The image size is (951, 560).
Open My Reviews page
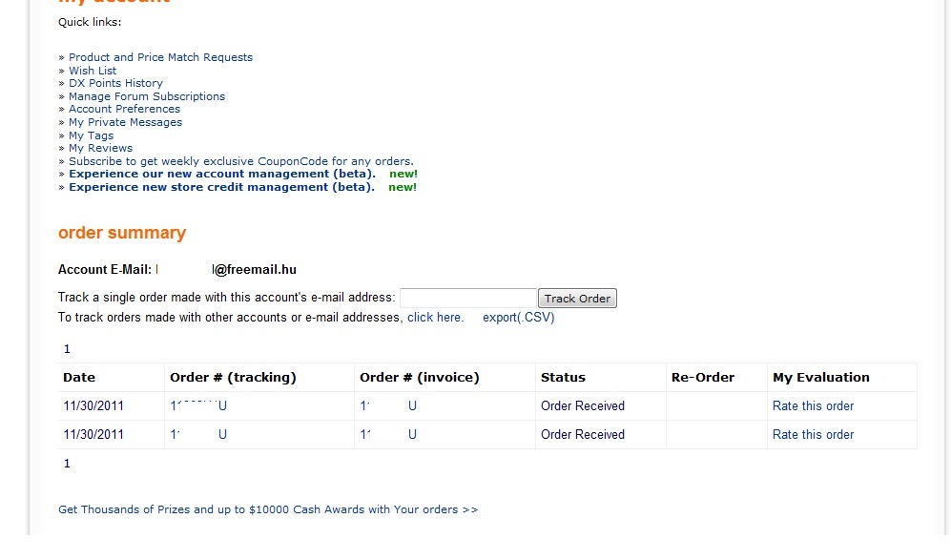pos(100,148)
